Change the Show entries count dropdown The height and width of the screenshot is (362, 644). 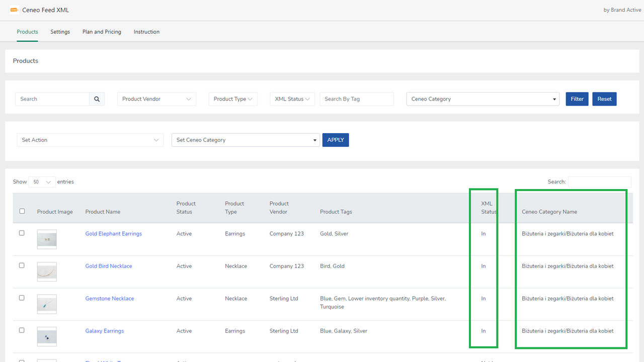pos(42,182)
